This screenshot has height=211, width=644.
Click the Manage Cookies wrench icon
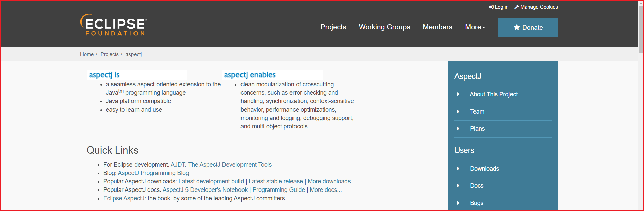(517, 7)
